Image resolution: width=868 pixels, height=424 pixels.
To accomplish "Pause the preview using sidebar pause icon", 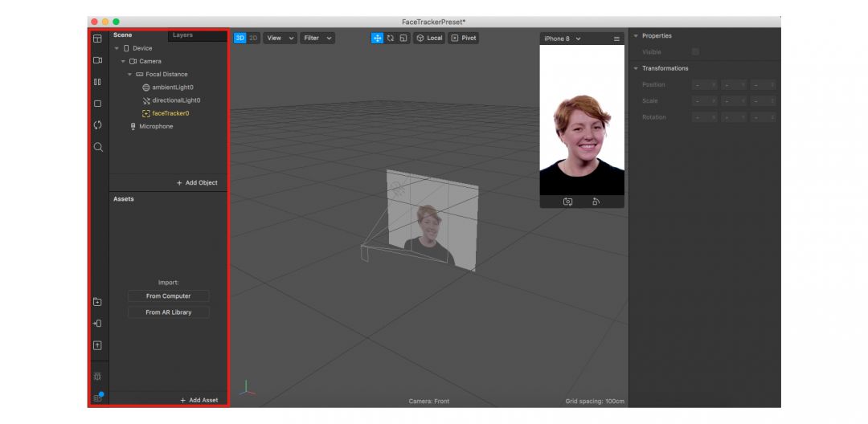I will pos(97,82).
